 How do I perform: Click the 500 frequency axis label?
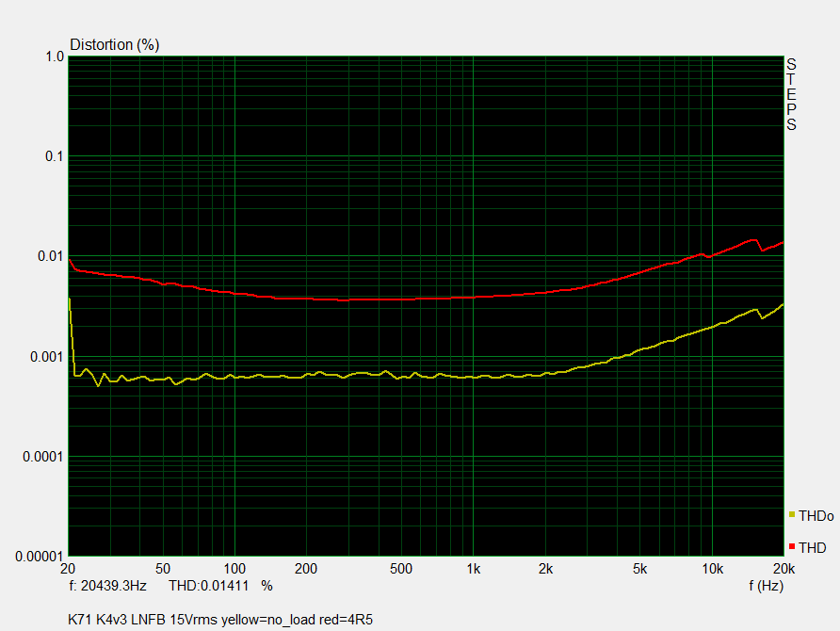[401, 569]
